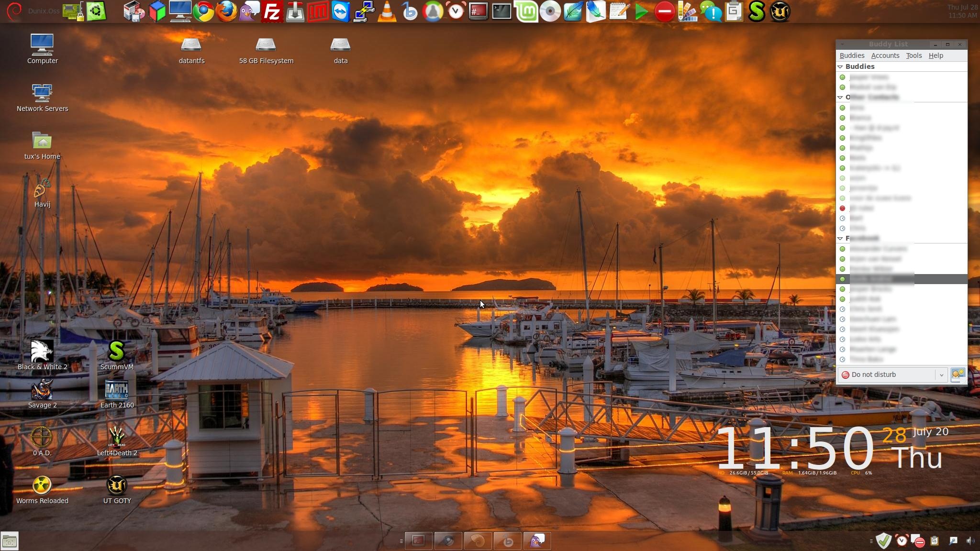The height and width of the screenshot is (551, 980).
Task: Open Google Chrome from the launcher bar
Action: click(x=203, y=11)
